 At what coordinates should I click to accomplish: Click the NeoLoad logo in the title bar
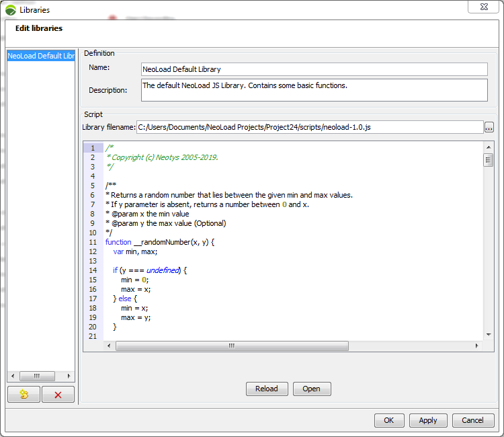coord(10,10)
